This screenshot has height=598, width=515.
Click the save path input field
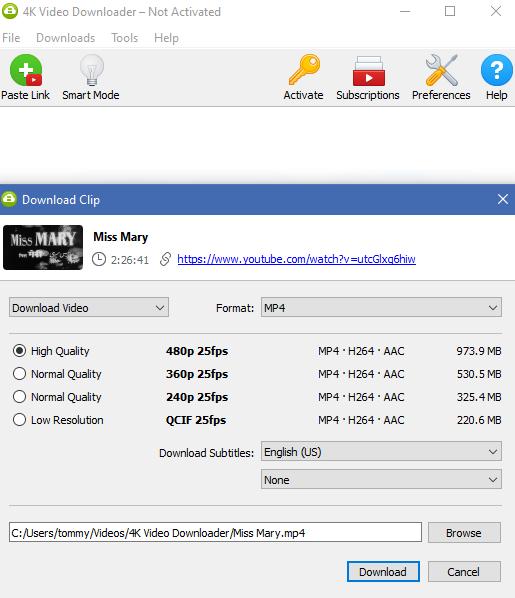215,532
